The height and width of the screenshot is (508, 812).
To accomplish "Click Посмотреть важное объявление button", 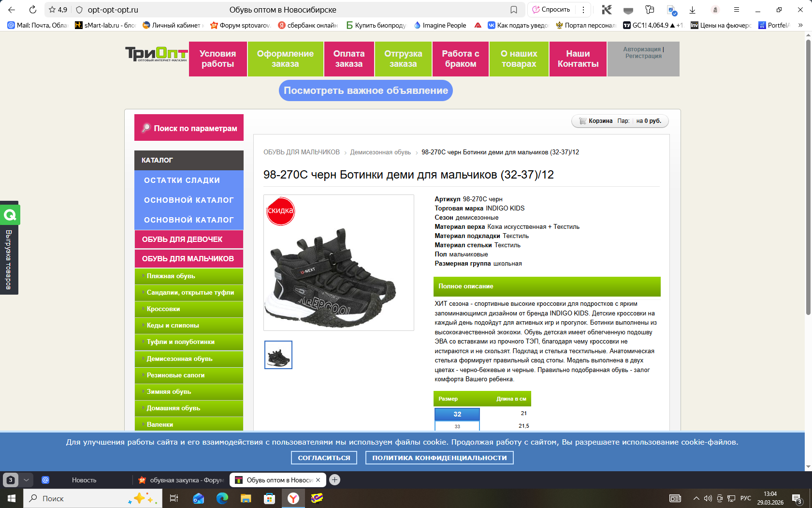I will pos(365,90).
